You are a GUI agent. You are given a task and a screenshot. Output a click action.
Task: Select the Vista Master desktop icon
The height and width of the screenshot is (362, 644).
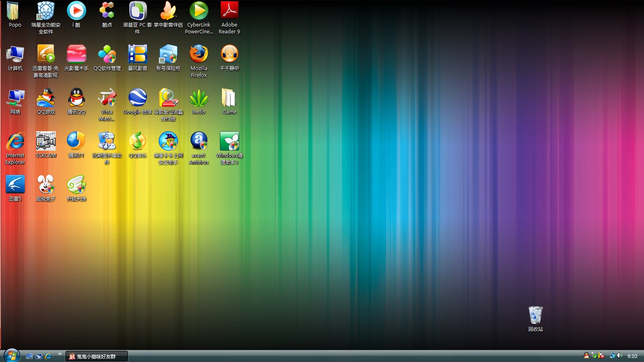[107, 105]
